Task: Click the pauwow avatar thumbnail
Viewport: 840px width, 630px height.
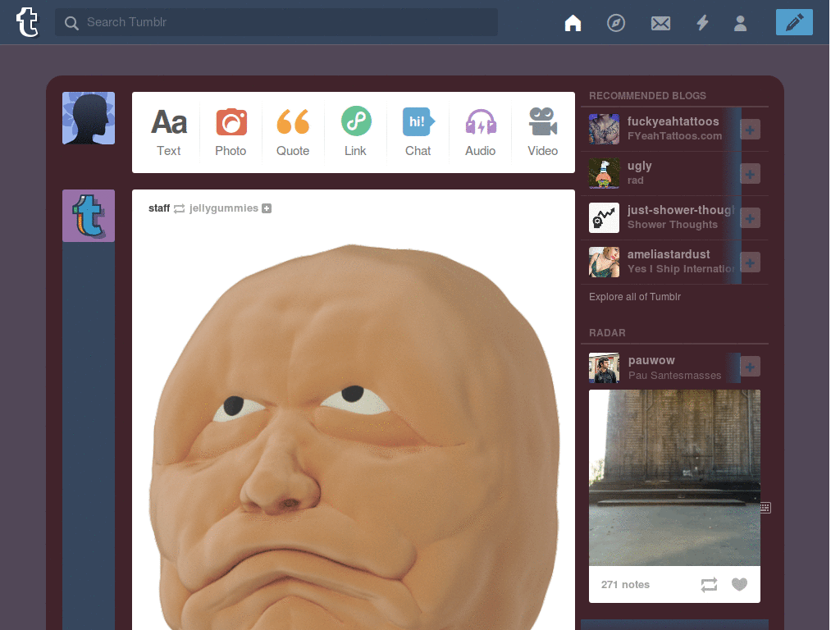Action: point(604,367)
